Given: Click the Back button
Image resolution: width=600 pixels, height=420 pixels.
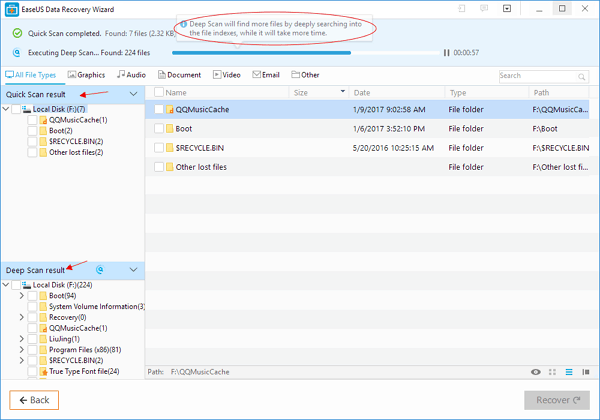Looking at the screenshot, I should coord(34,400).
